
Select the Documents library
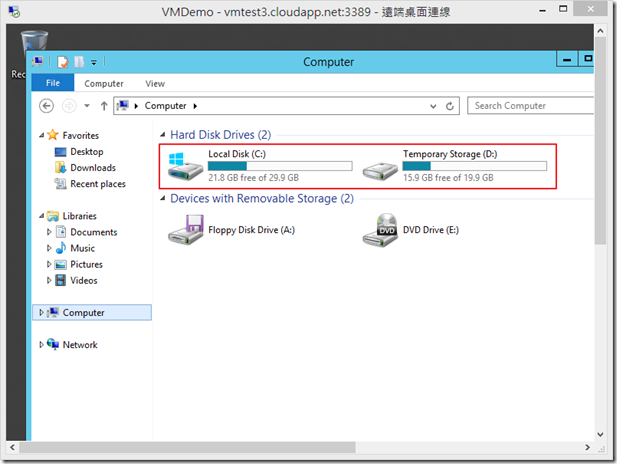click(94, 232)
